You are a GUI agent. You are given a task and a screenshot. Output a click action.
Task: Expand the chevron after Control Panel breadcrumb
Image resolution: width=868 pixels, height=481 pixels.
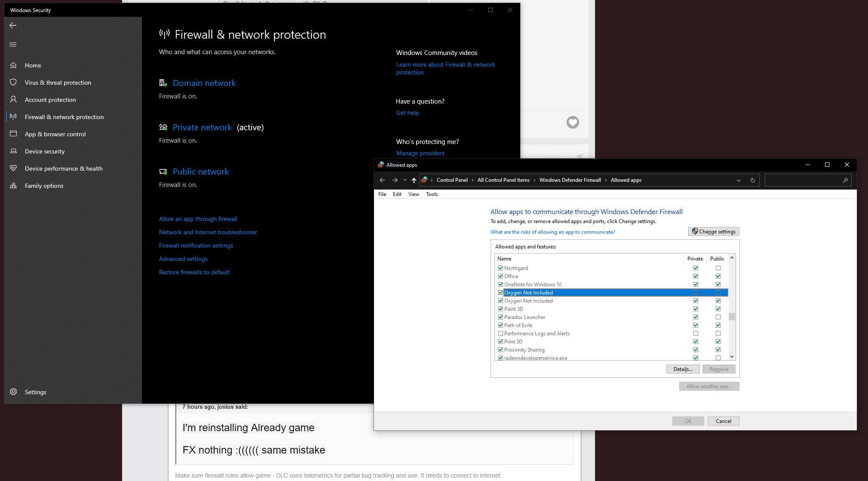tap(472, 180)
